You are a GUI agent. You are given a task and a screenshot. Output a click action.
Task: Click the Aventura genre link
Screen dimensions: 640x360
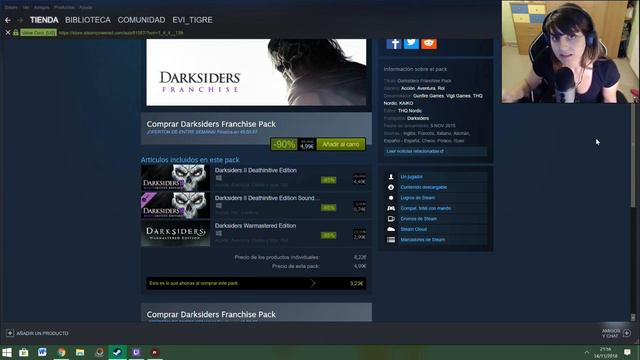click(426, 88)
